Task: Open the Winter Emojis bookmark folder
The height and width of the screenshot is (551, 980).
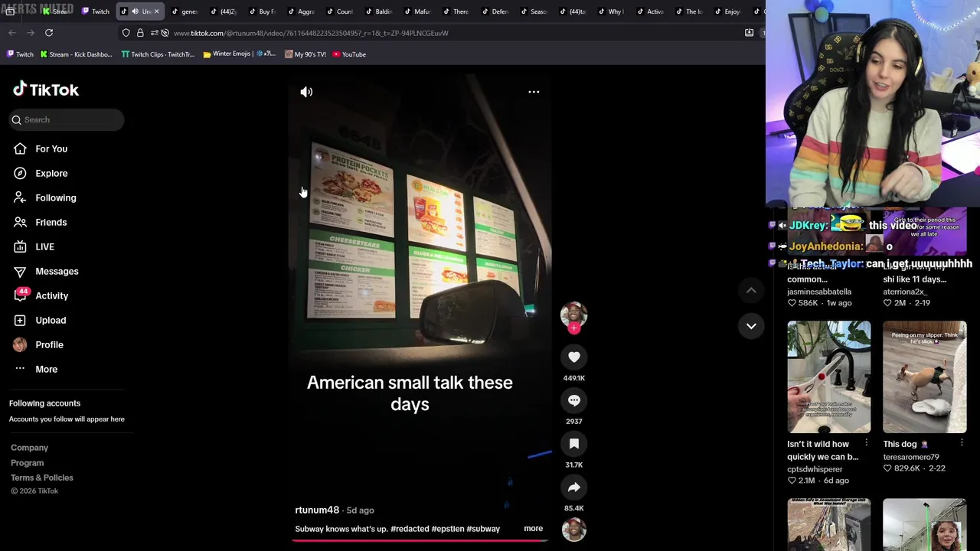Action: pos(239,54)
